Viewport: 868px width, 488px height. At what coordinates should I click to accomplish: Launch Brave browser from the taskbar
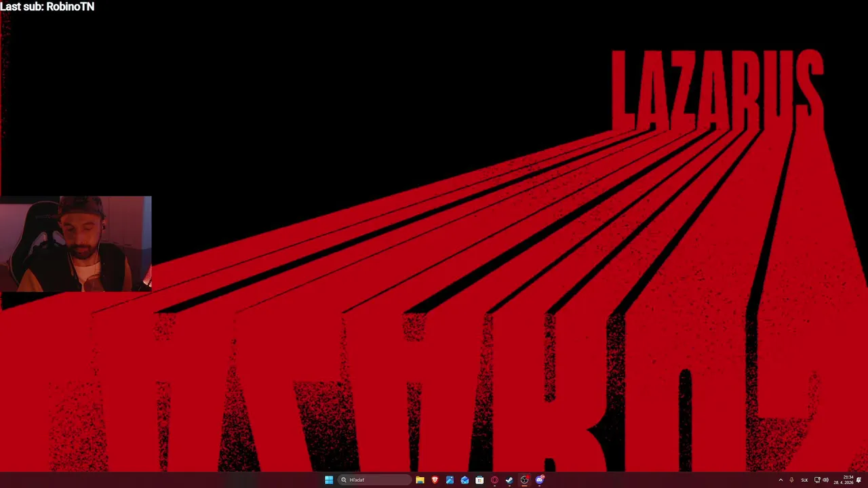[435, 480]
